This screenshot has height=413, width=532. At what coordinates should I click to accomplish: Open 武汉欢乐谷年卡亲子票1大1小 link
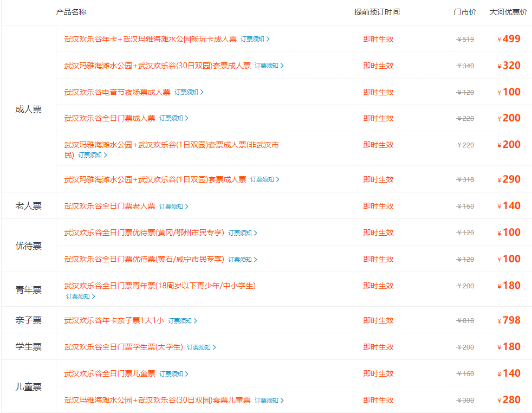tap(114, 320)
